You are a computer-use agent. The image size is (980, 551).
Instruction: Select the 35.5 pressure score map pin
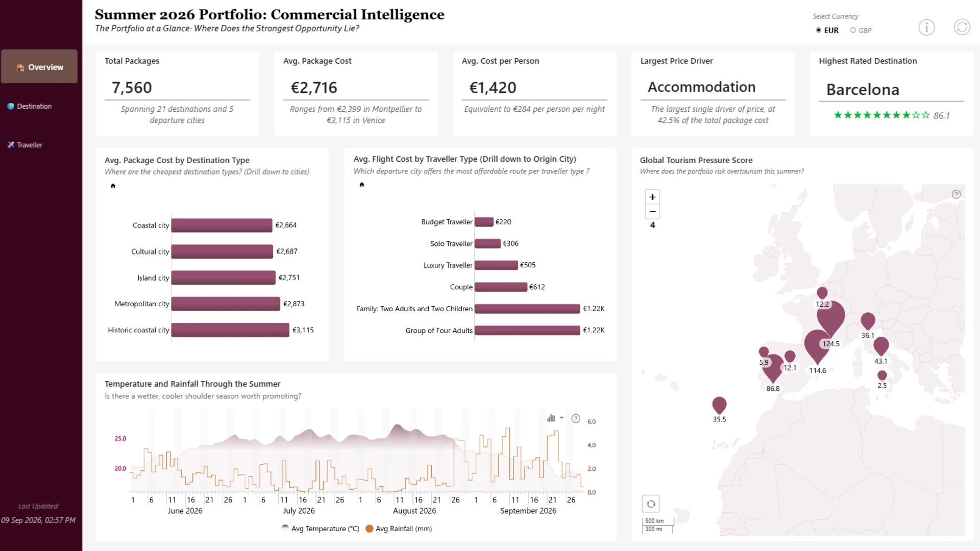pyautogui.click(x=719, y=405)
